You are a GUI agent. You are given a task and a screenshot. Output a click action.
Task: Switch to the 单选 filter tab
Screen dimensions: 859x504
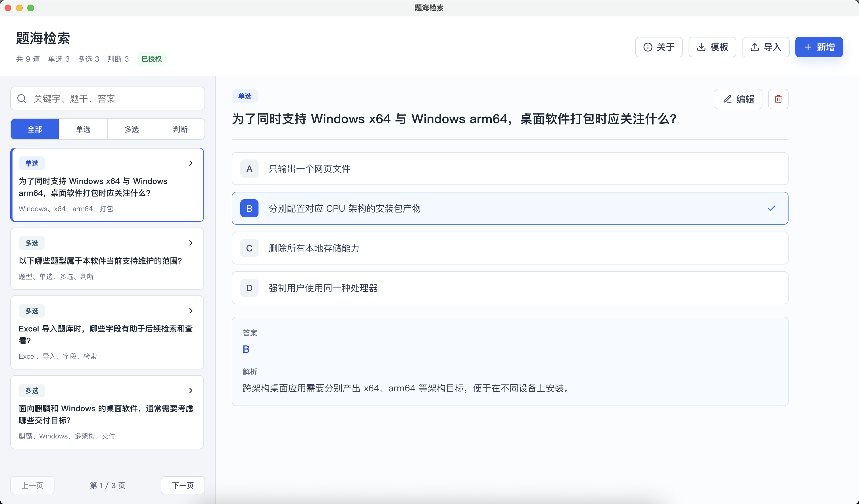click(83, 129)
